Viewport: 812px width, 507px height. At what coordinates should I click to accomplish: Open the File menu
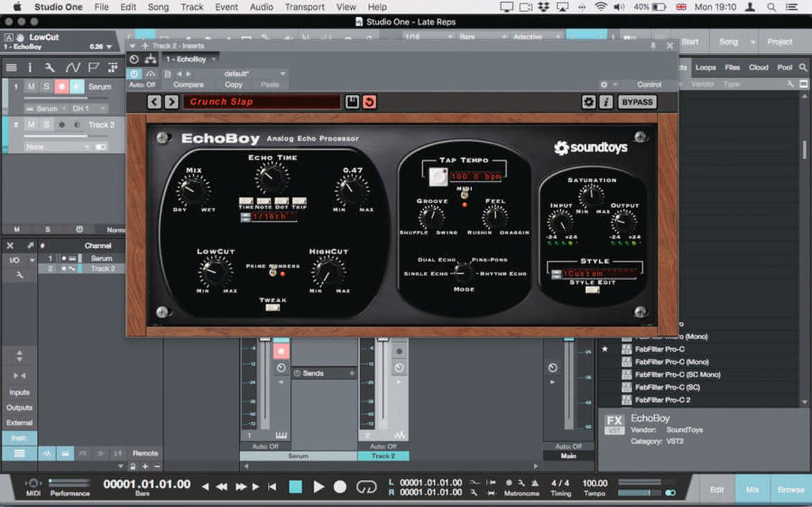click(101, 7)
